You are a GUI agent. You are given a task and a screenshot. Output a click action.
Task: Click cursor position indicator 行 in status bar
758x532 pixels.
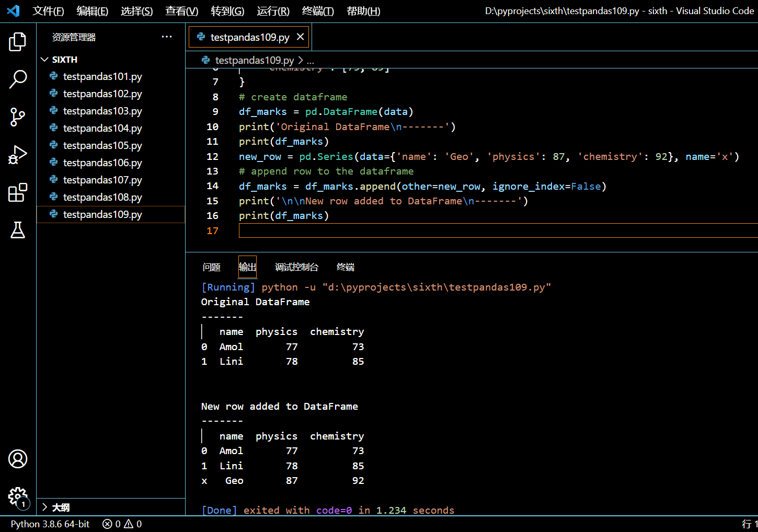pos(750,524)
